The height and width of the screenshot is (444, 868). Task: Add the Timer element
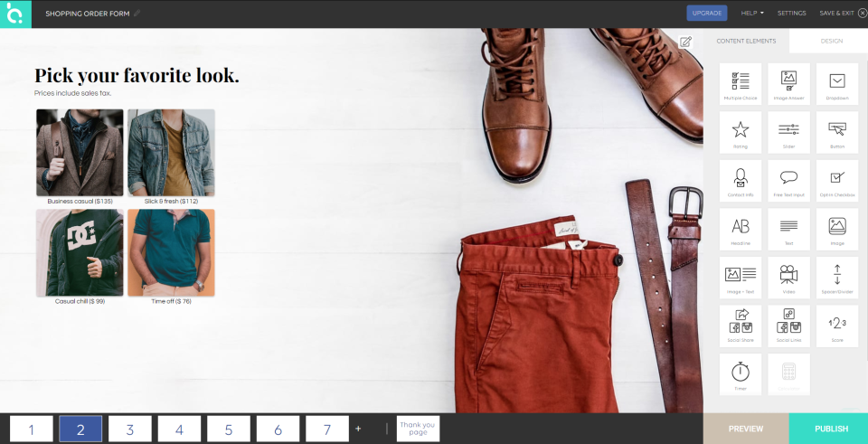point(740,373)
